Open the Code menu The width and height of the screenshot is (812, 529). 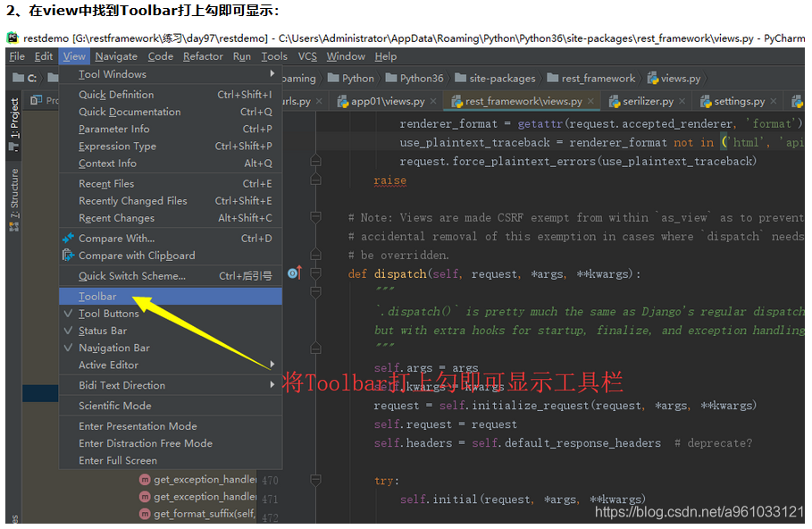point(161,56)
